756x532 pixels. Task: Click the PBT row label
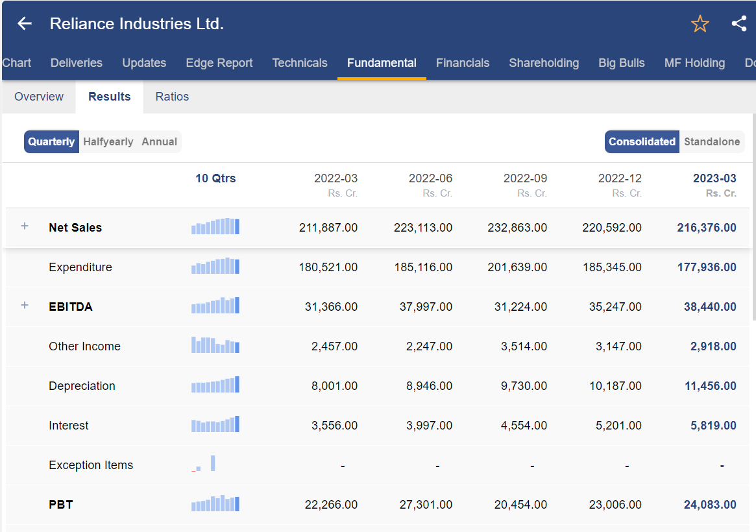[x=61, y=505]
